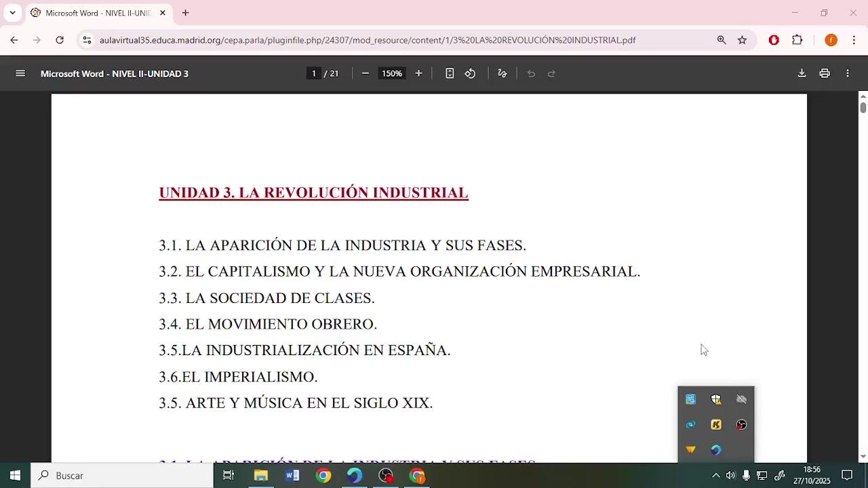
Task: Click line 3.4 EL MOVIMIENTO OBRERO
Action: [x=268, y=324]
